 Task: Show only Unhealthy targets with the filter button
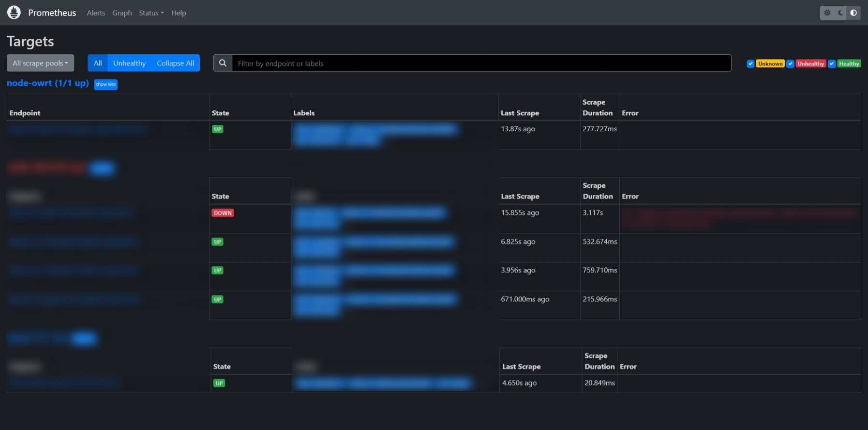pyautogui.click(x=129, y=63)
